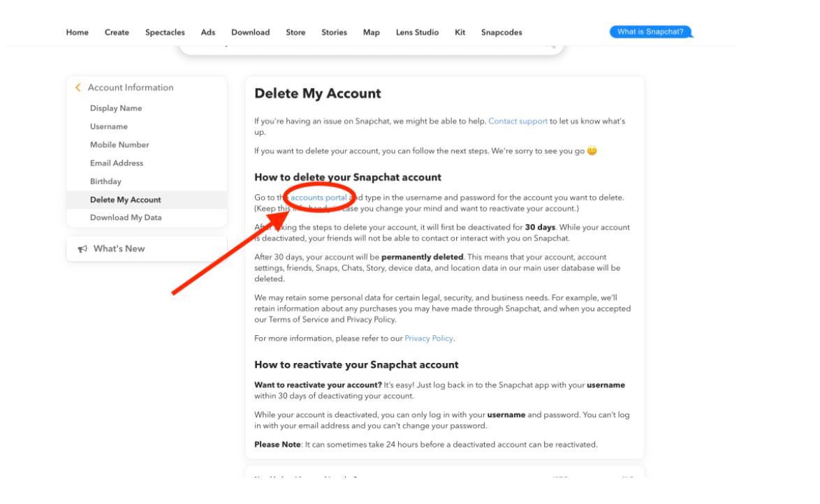The width and height of the screenshot is (820, 504).
Task: Open the Home menu item
Action: (x=78, y=32)
